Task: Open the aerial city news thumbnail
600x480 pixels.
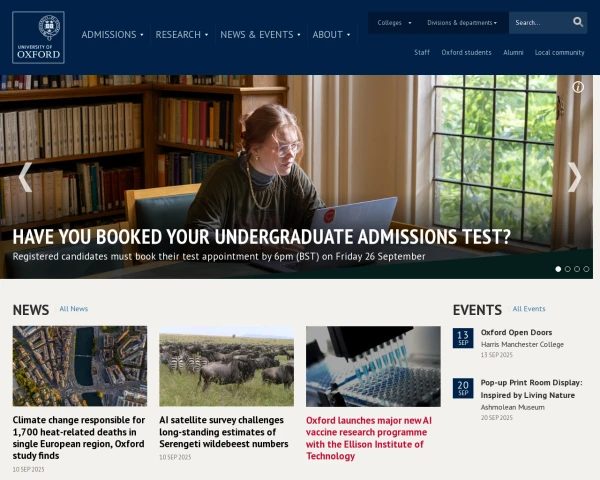Action: coord(80,366)
